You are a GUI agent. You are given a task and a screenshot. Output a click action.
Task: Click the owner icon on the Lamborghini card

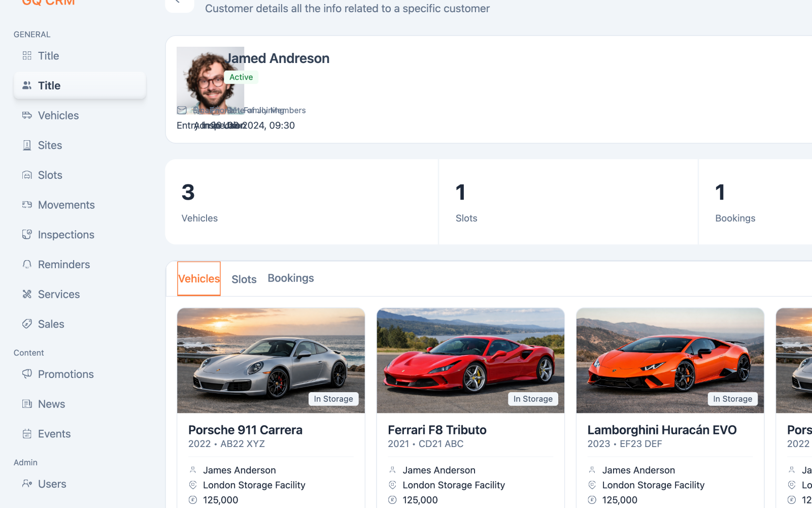592,470
